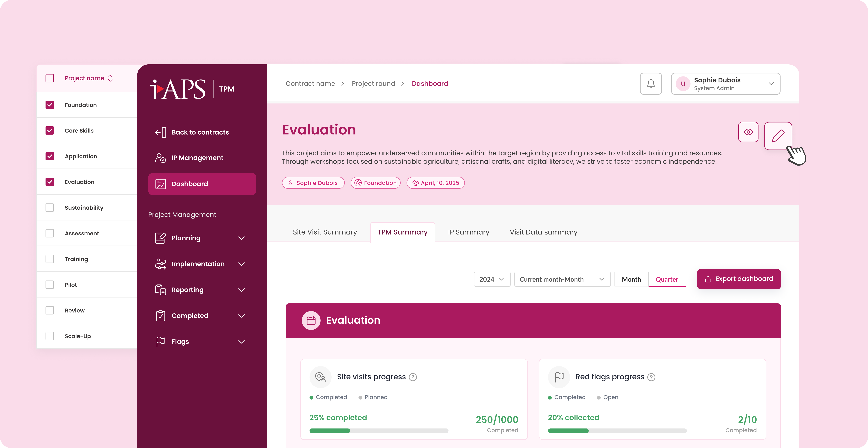This screenshot has height=448, width=868.
Task: Click the help icon beside Site visits progress
Action: (x=413, y=377)
